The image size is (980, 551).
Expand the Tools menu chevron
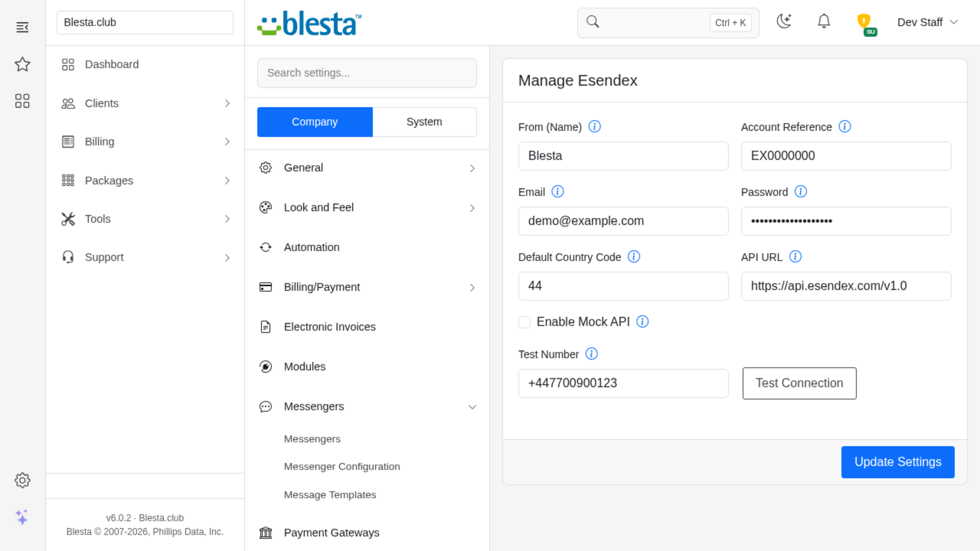pyautogui.click(x=227, y=219)
